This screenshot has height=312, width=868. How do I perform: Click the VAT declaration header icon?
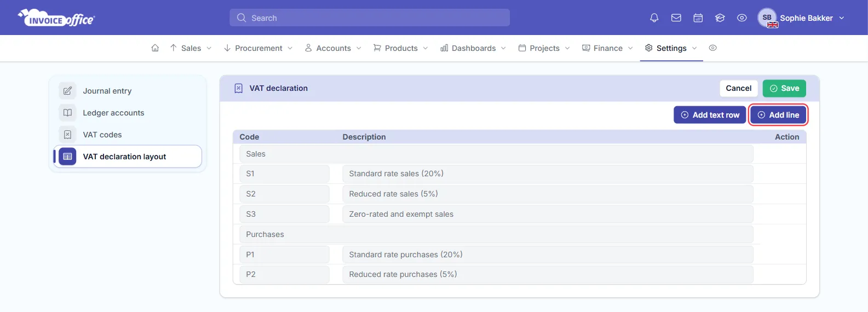[x=238, y=88]
